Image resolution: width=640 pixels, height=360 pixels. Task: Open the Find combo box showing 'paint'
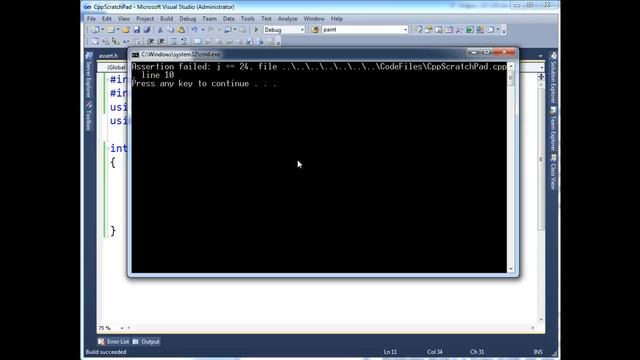[x=365, y=29]
